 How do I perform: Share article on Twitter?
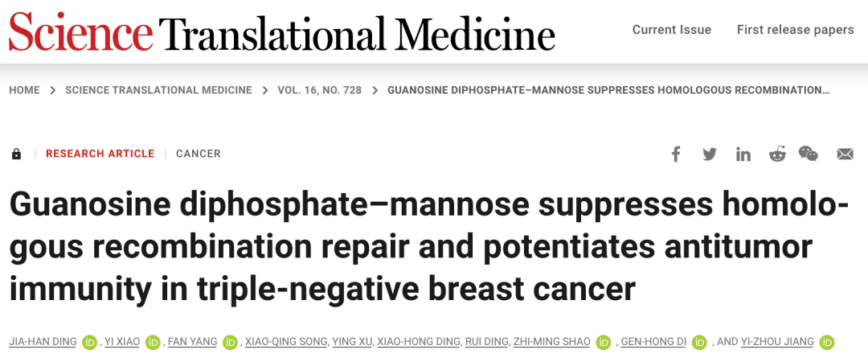710,154
